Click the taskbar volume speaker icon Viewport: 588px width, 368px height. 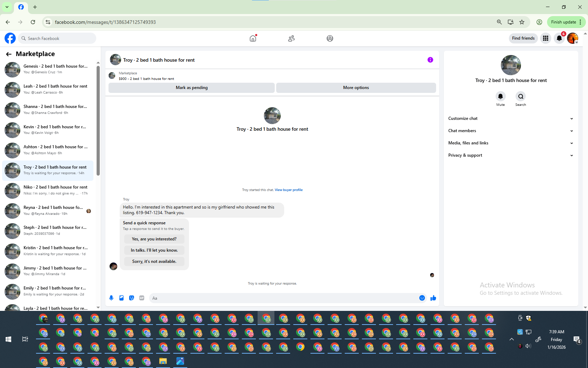[x=528, y=346]
